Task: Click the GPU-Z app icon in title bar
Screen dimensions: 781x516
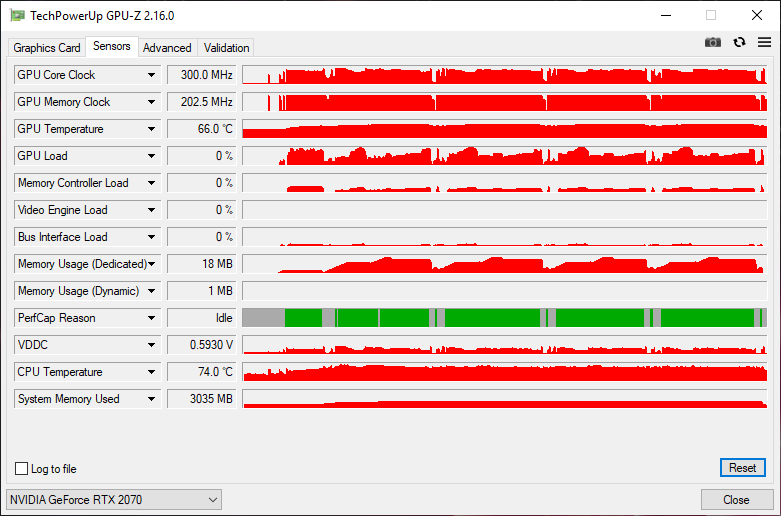Action: pyautogui.click(x=17, y=15)
